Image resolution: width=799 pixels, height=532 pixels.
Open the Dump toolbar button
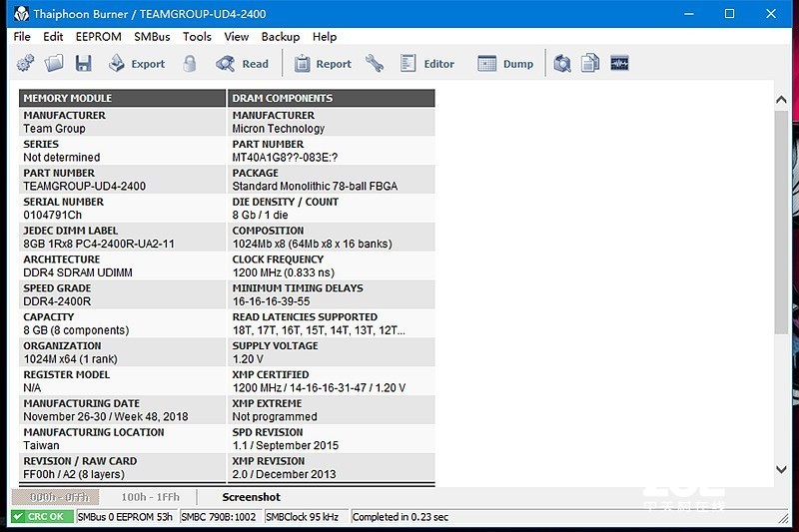coord(505,64)
